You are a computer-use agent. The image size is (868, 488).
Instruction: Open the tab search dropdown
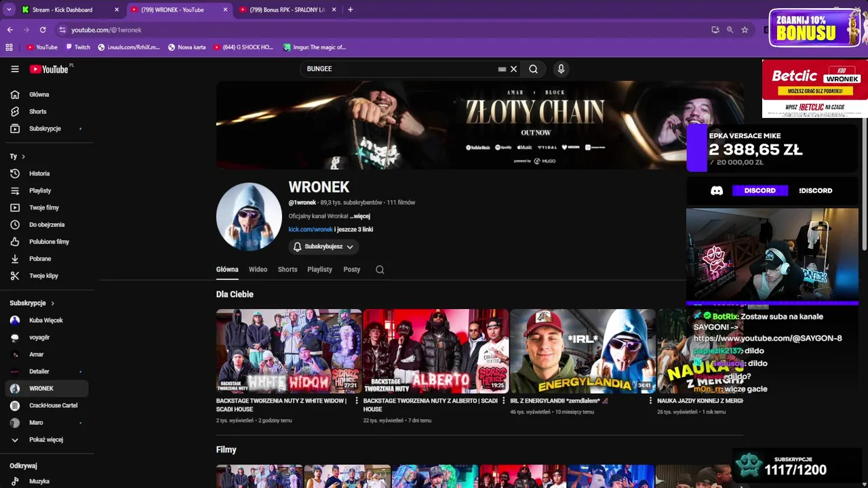tap(9, 9)
